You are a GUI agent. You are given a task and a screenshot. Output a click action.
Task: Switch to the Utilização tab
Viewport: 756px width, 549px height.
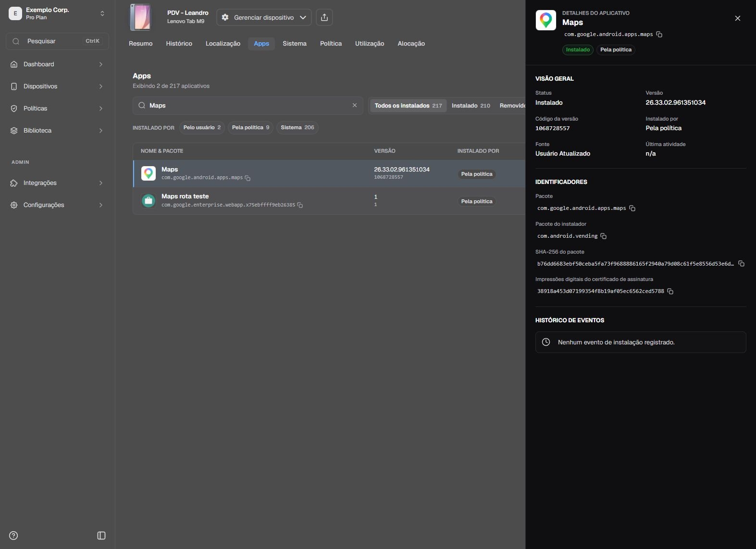(370, 44)
